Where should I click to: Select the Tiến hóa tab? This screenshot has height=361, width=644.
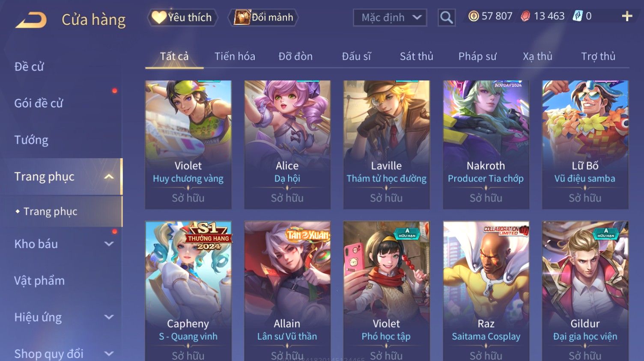tap(235, 56)
